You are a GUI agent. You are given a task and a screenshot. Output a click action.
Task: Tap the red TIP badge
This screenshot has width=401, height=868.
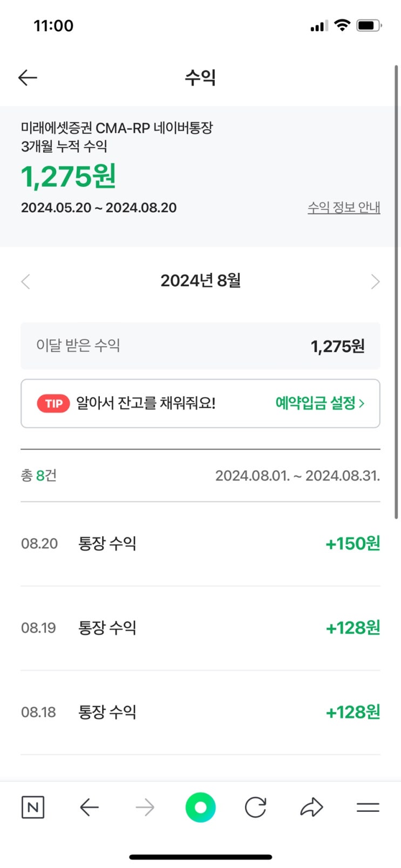pos(53,403)
